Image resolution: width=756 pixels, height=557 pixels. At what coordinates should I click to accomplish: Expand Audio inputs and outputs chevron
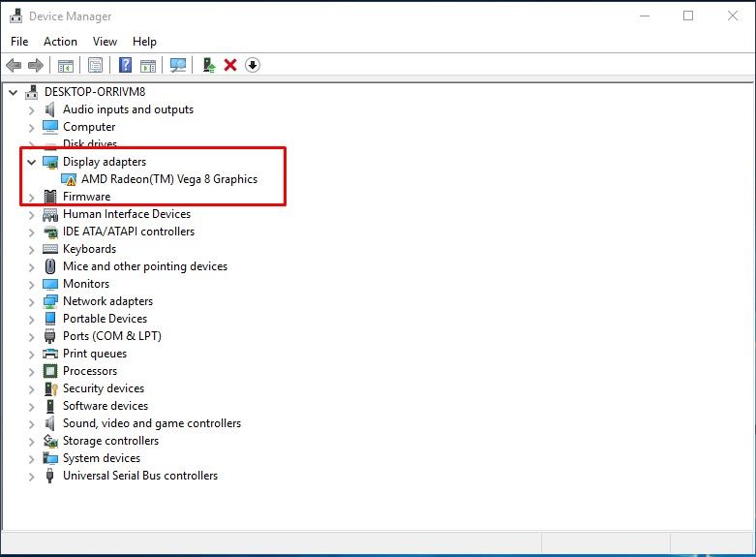click(31, 110)
